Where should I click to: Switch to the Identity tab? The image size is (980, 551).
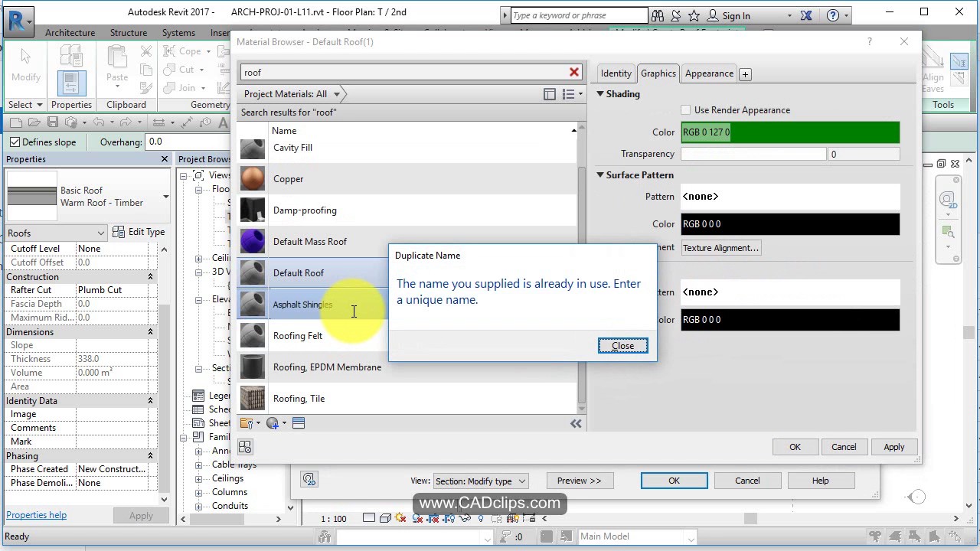[616, 73]
